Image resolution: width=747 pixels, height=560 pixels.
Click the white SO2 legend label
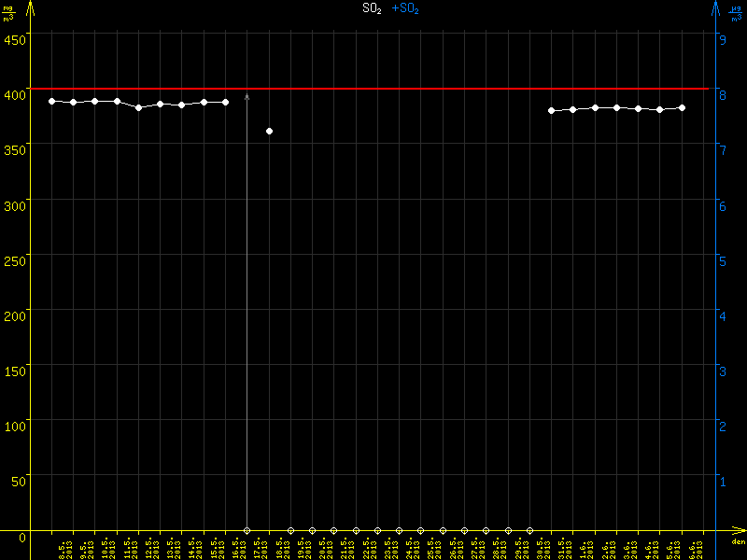point(373,8)
